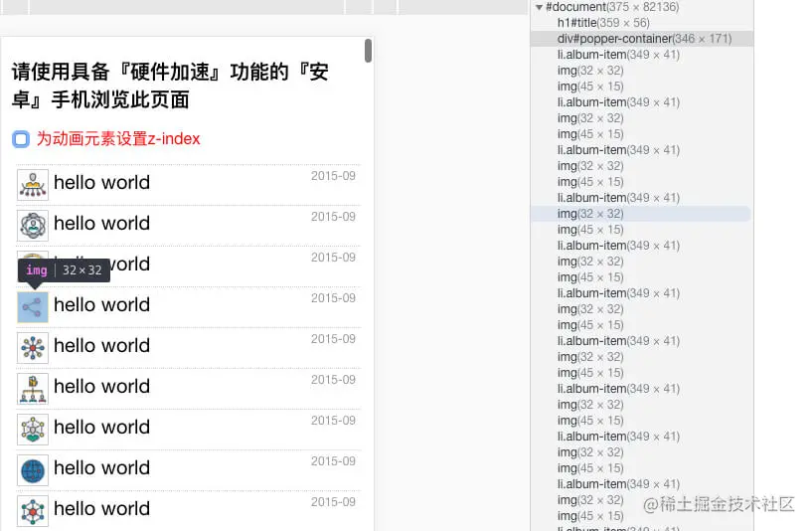Click the hierarchy chart icon with lock
The width and height of the screenshot is (812, 531).
[x=33, y=389]
